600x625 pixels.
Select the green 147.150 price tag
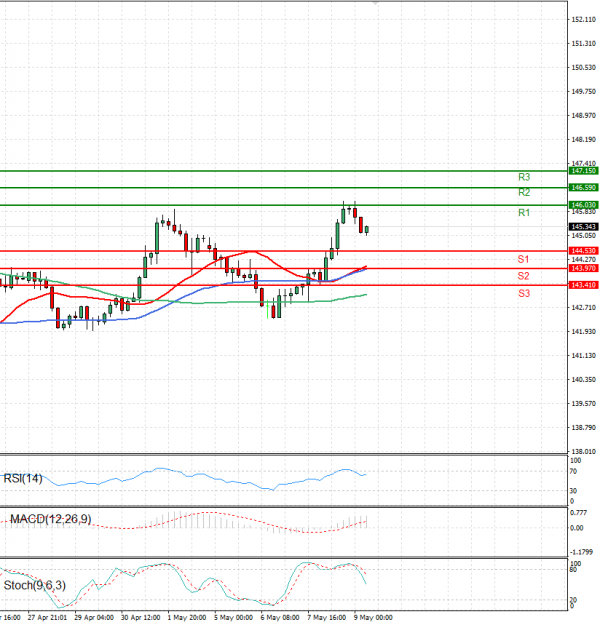(583, 171)
